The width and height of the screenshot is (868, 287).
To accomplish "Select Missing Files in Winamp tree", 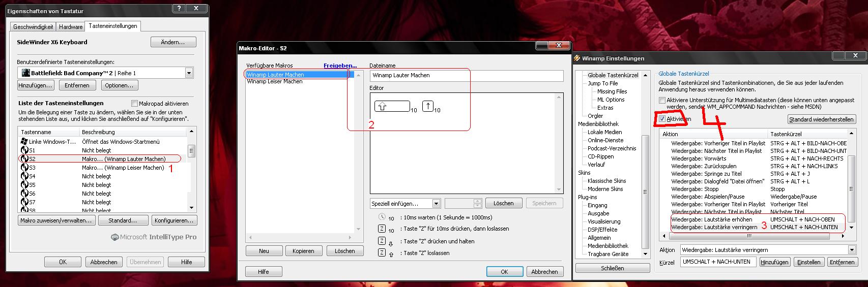I will (612, 91).
